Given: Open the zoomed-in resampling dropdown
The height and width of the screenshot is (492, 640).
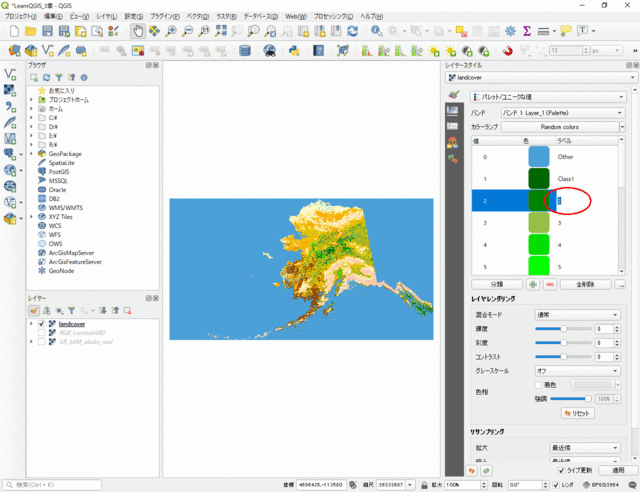Looking at the screenshot, I should point(585,448).
